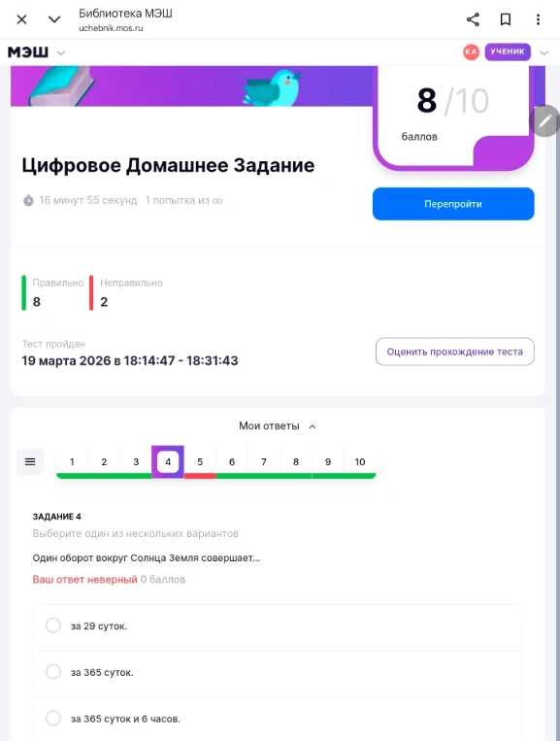Expand the profile chevron next to УЧЕНИК
Image resolution: width=560 pixels, height=741 pixels.
tap(544, 52)
